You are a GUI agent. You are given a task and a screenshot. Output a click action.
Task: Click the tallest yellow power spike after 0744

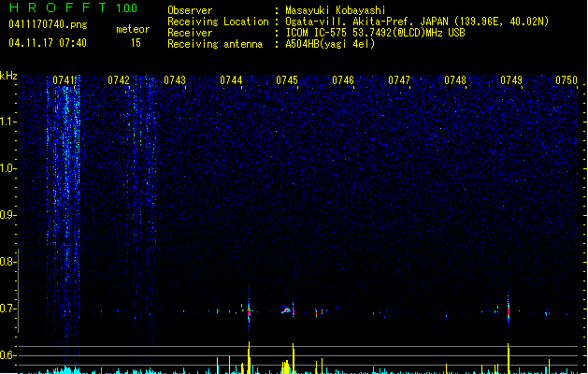[x=249, y=357]
